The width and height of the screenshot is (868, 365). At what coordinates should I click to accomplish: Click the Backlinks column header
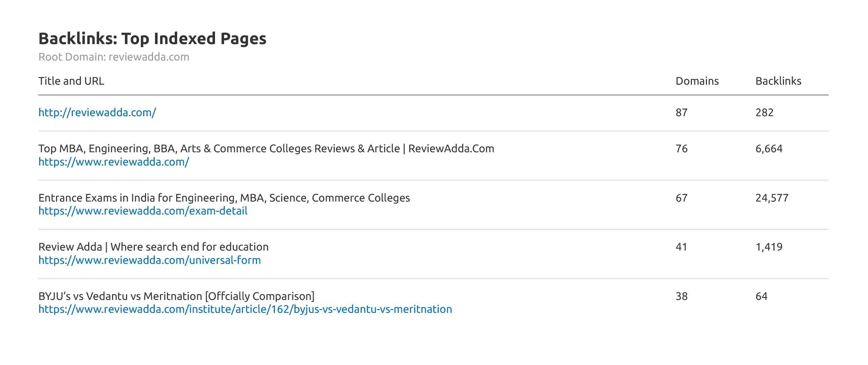coord(778,81)
